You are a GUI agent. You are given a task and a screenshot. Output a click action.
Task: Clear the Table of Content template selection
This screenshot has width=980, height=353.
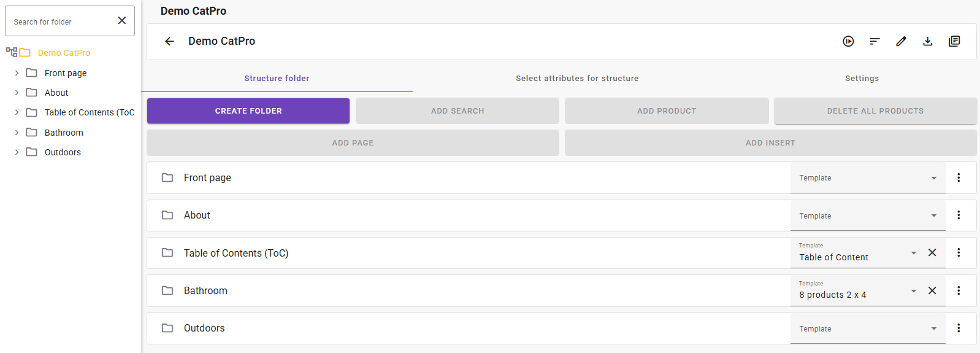click(932, 253)
